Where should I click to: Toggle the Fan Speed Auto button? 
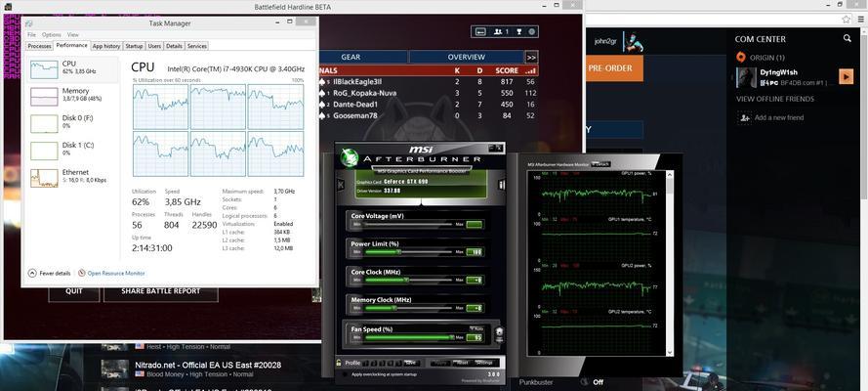point(475,329)
